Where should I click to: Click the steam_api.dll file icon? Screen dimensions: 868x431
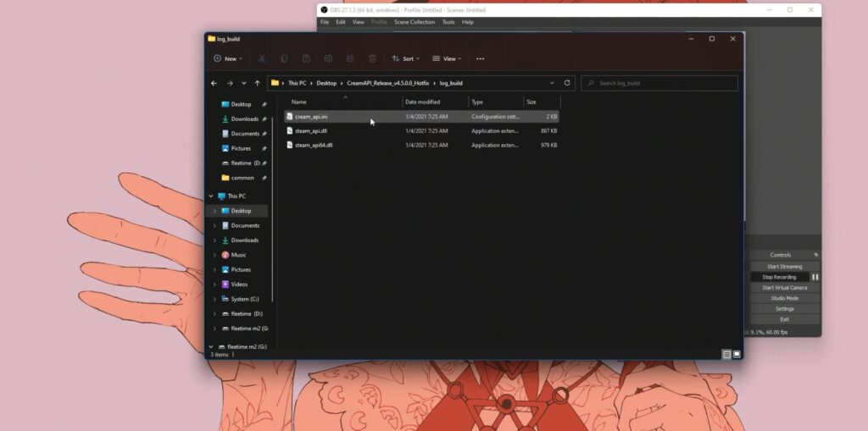point(290,131)
